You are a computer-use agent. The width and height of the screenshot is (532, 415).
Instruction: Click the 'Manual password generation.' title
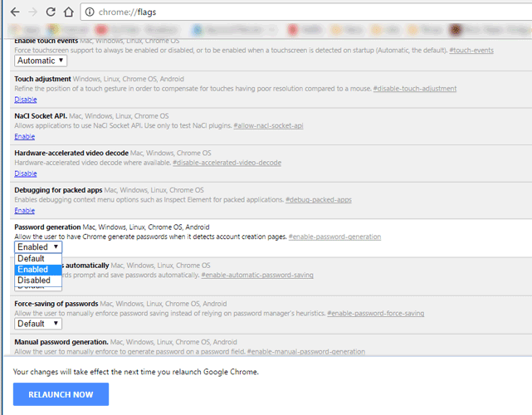coord(61,342)
